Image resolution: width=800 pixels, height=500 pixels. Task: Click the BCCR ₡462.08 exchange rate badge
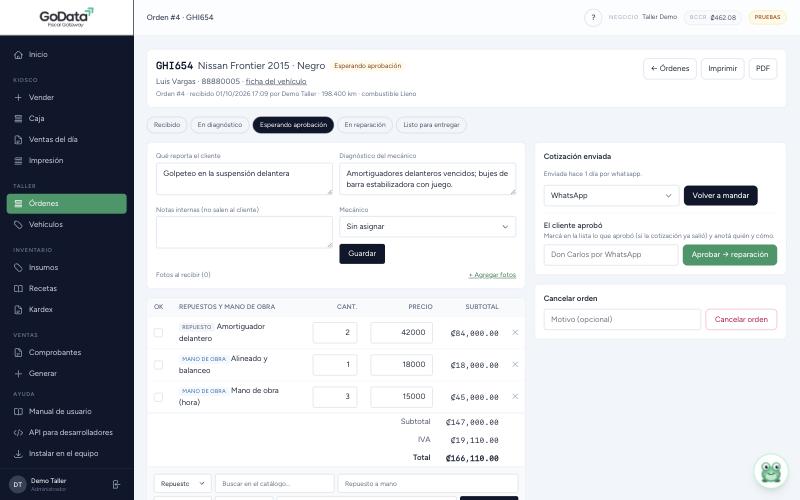pyautogui.click(x=713, y=17)
